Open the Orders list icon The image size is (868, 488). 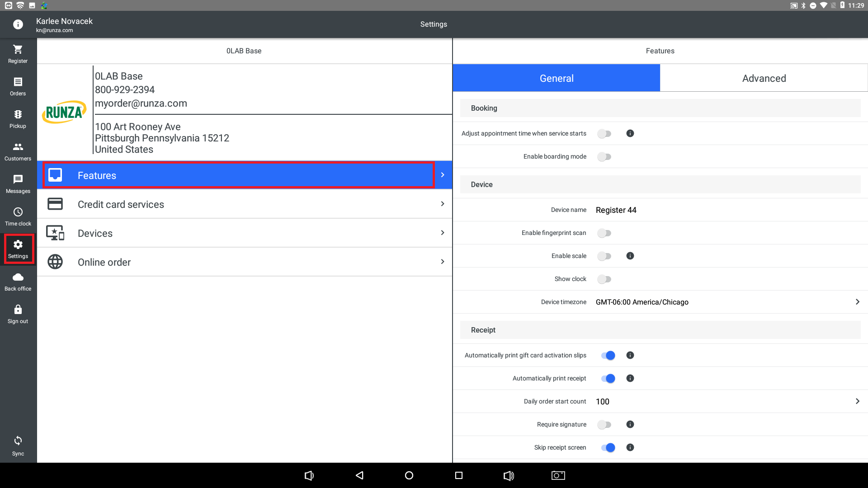click(x=18, y=82)
